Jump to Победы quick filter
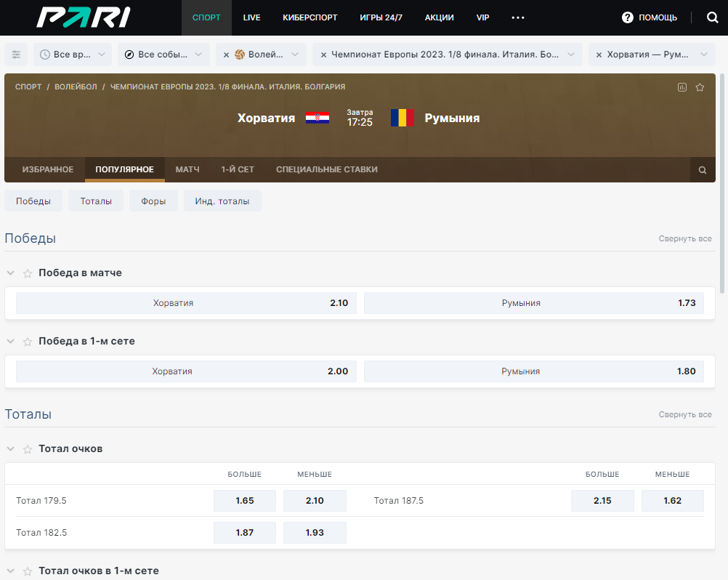This screenshot has height=580, width=728. [33, 201]
